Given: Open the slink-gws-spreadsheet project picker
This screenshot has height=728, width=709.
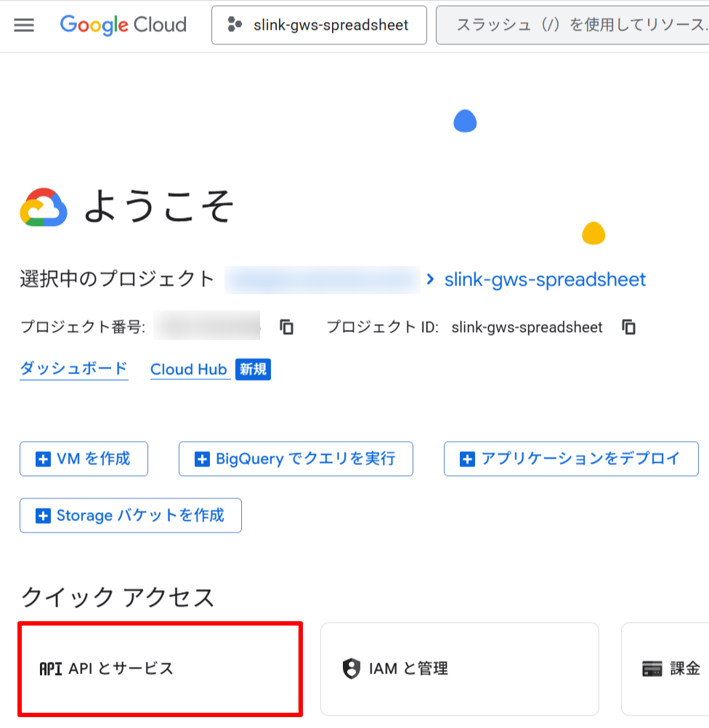Looking at the screenshot, I should 319,25.
